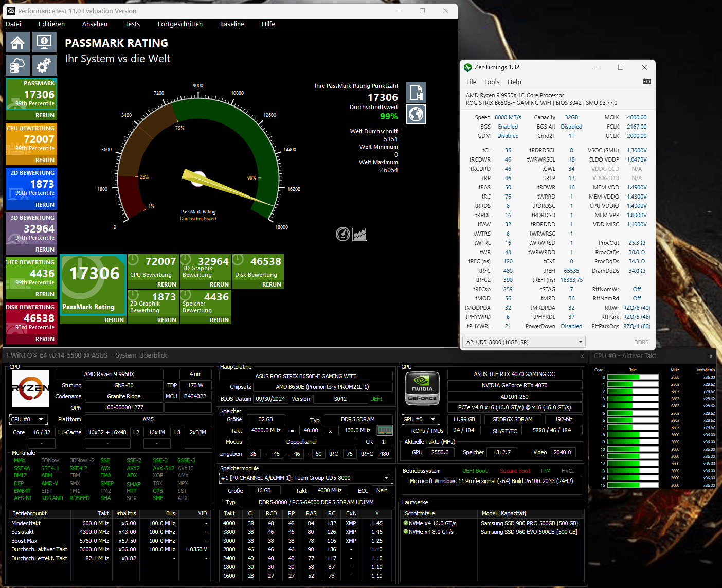722x588 pixels.
Task: Open the Hilfe menu
Action: (x=268, y=24)
